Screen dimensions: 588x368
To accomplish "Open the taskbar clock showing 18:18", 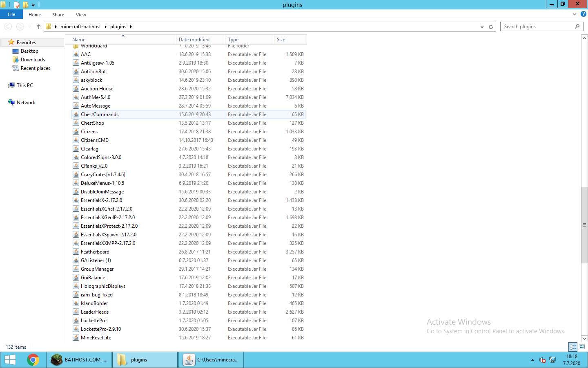I will click(x=572, y=360).
